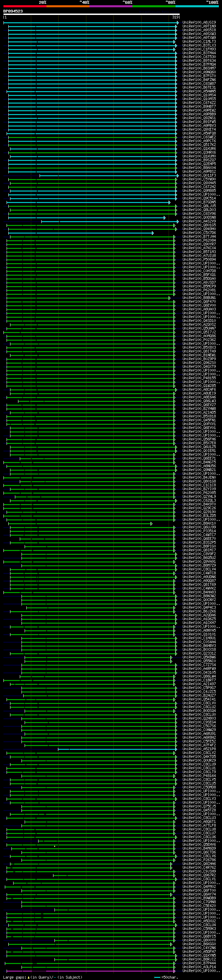Click label UniRef100_P50894
This screenshot has width=222, height=980.
point(199,260)
